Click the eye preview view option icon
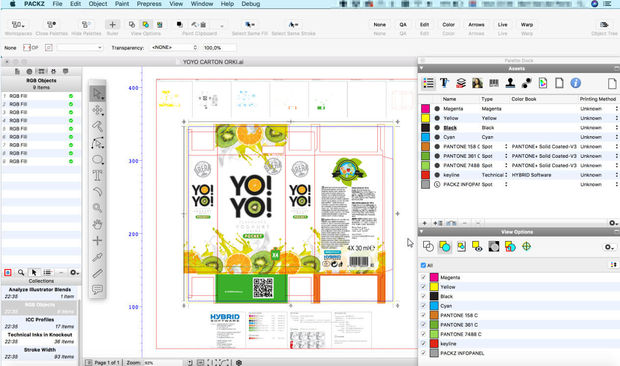The width and height of the screenshot is (620, 366). pyautogui.click(x=477, y=247)
